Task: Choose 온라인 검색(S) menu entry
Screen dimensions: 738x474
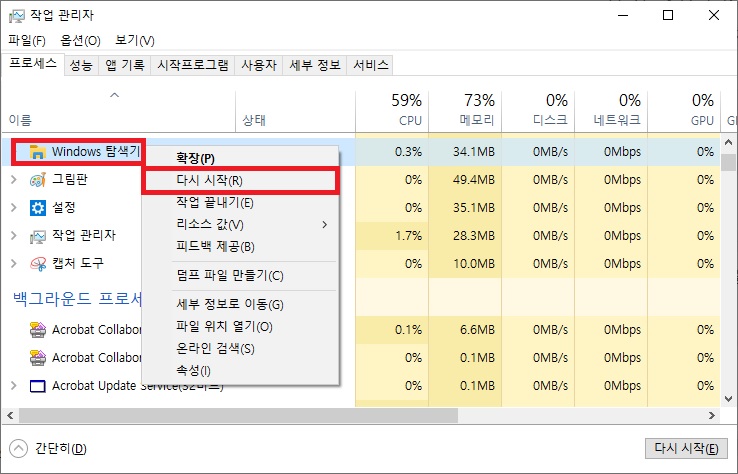Action: tap(241, 349)
